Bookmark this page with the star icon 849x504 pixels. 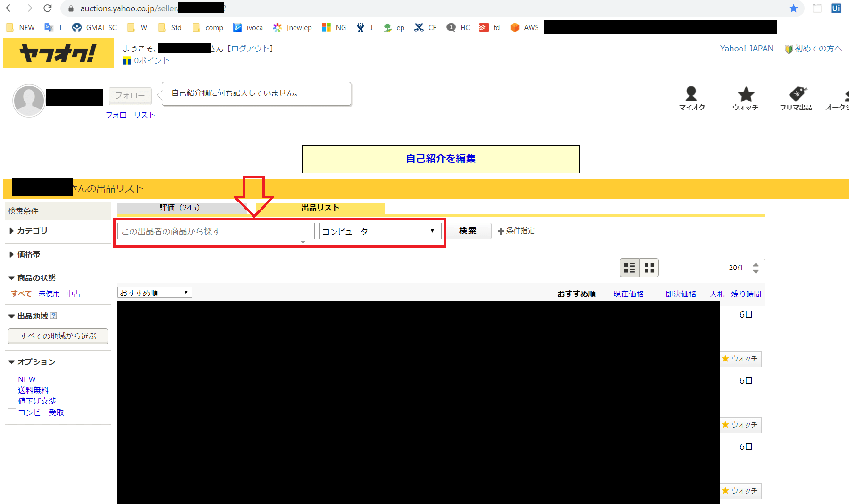click(793, 8)
